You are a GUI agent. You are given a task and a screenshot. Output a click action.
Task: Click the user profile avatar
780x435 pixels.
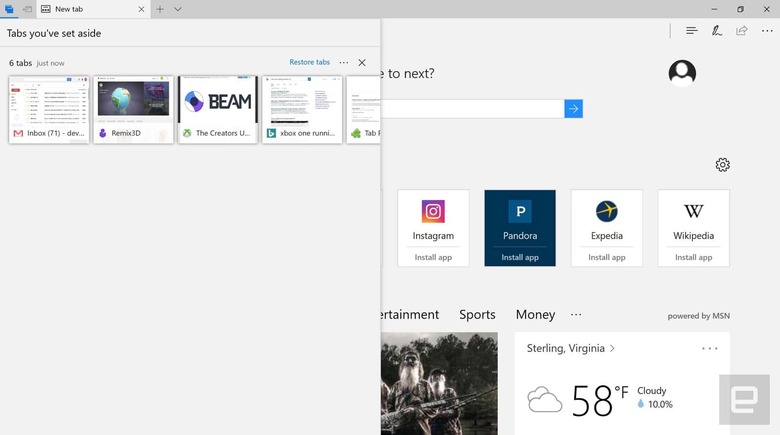[x=682, y=73]
